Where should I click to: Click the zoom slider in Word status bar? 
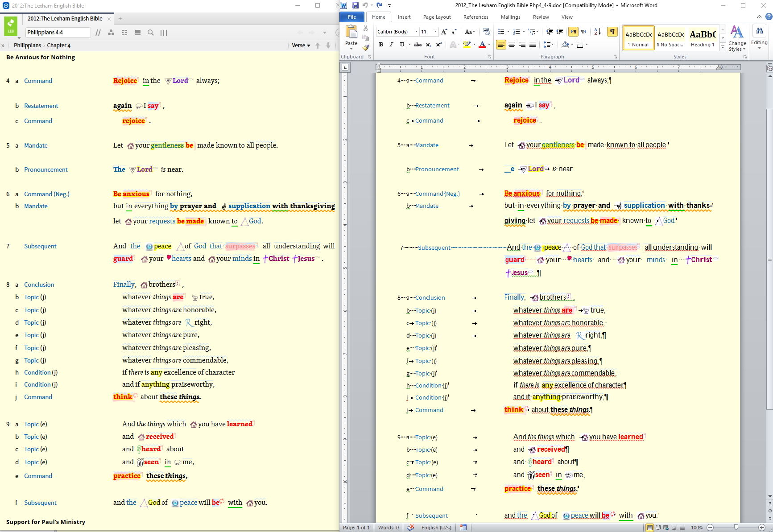click(x=736, y=528)
